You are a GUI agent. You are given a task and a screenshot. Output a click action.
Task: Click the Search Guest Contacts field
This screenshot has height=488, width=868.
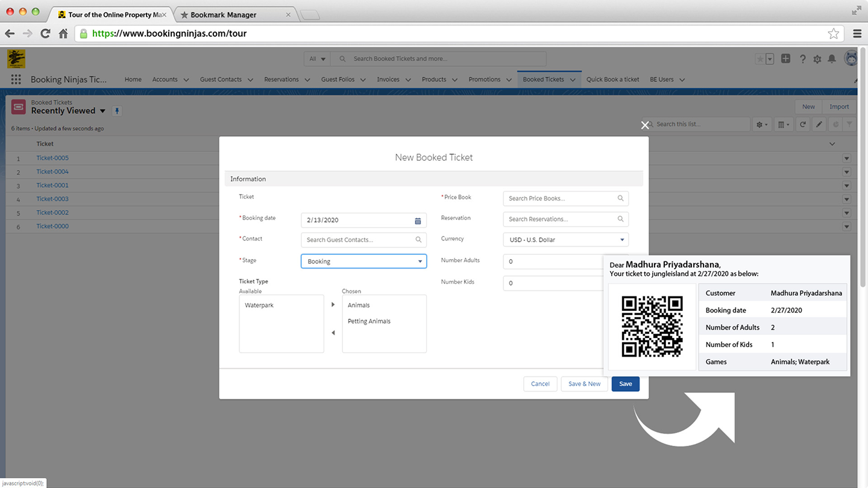356,239
